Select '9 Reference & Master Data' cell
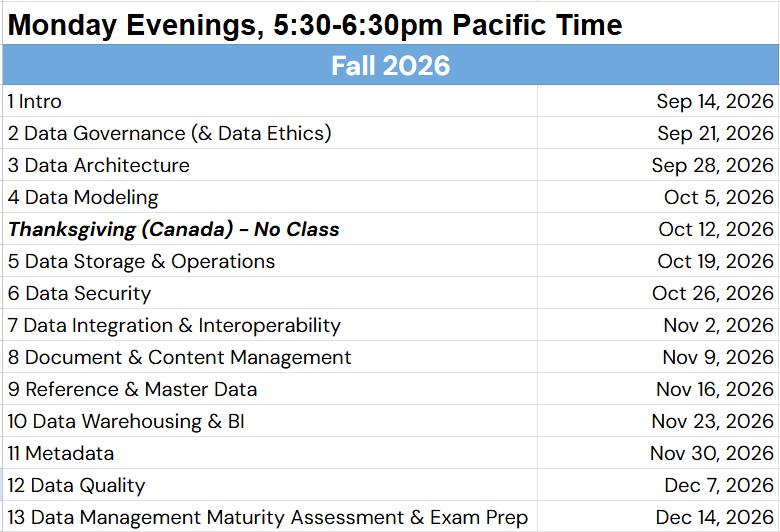This screenshot has width=780, height=532. (x=270, y=389)
